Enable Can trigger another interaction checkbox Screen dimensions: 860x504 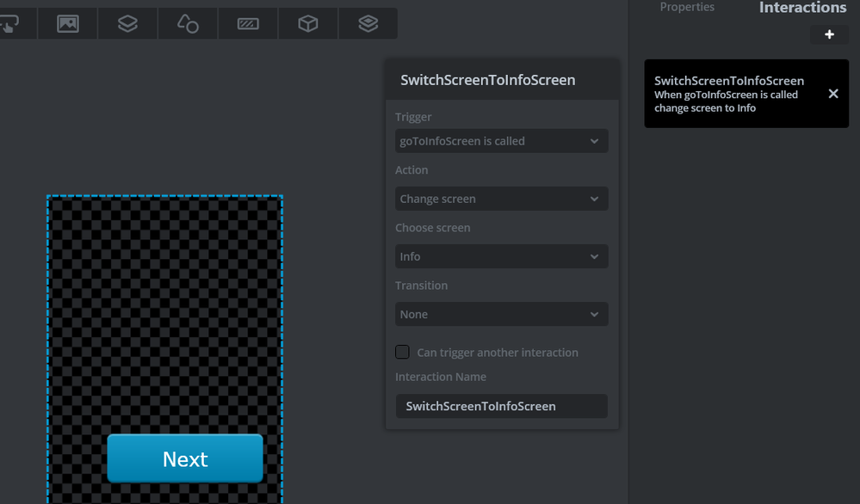click(402, 352)
